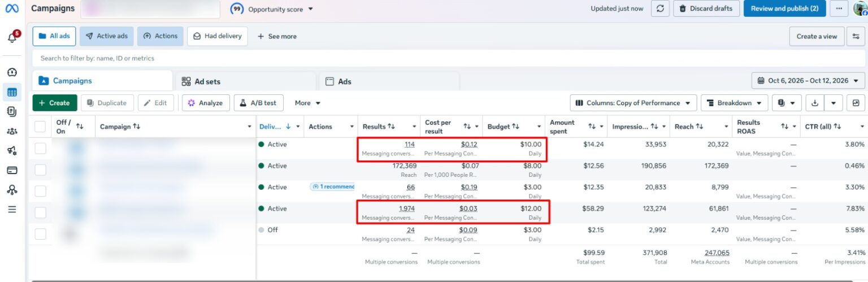Click the Duplicate button

(107, 103)
